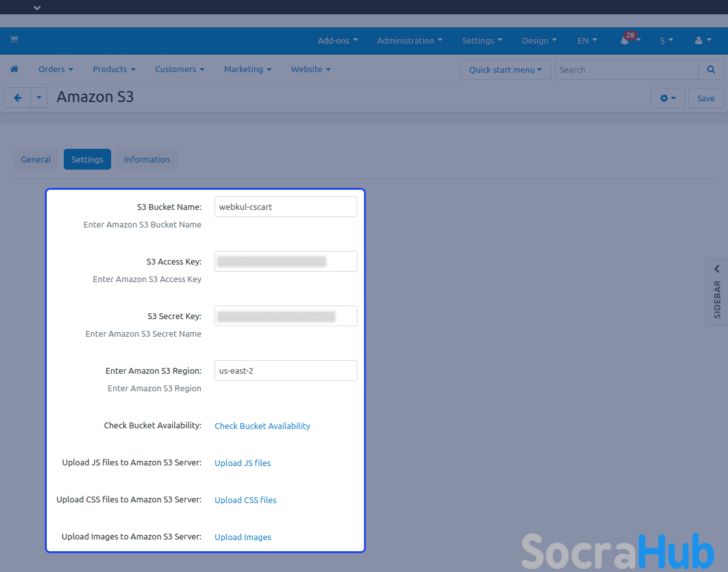Click the 'S3 Secret Key:' label
The width and height of the screenshot is (728, 572).
(x=174, y=316)
